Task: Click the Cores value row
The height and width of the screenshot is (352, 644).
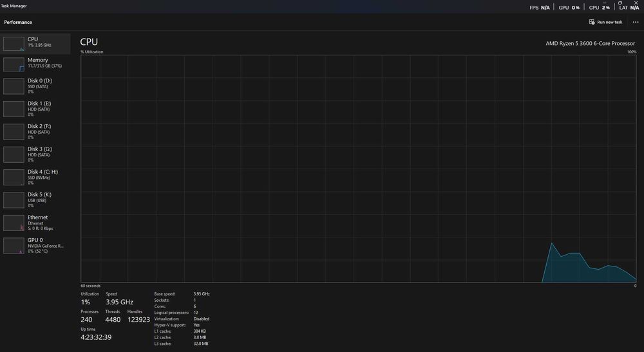Action: pyautogui.click(x=175, y=306)
